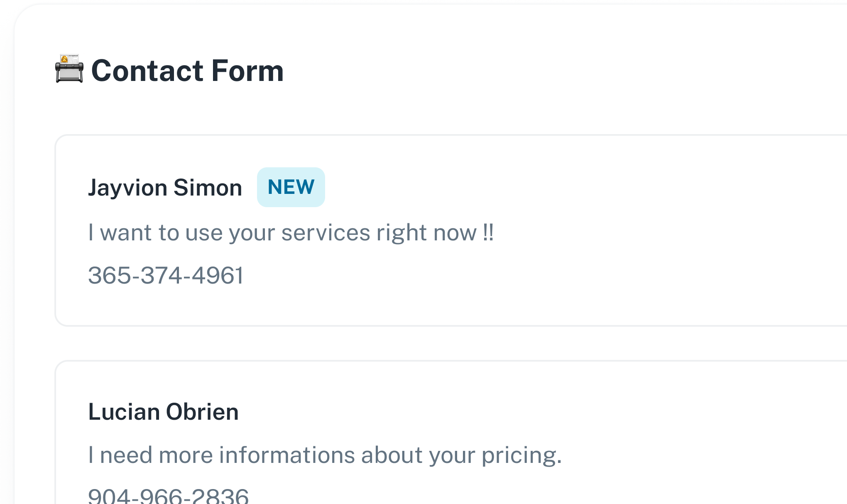This screenshot has width=847, height=504.
Task: Click the surname "Simon" in the first card
Action: click(208, 188)
